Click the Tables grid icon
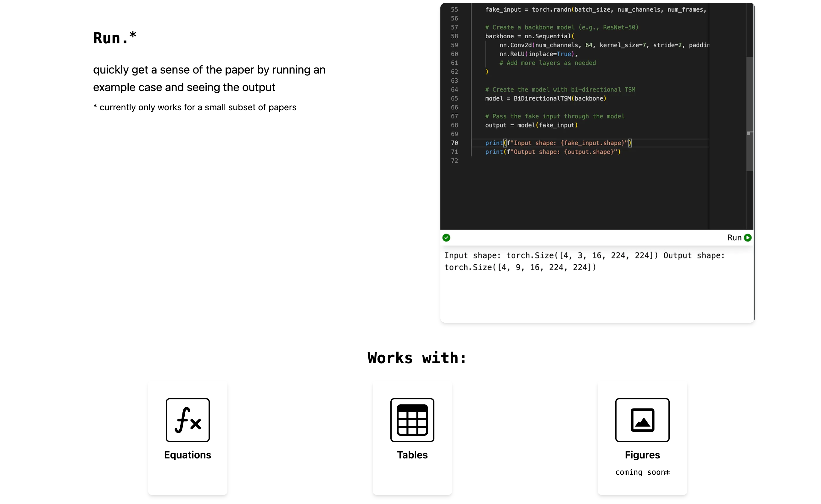The width and height of the screenshot is (821, 504). click(x=412, y=420)
